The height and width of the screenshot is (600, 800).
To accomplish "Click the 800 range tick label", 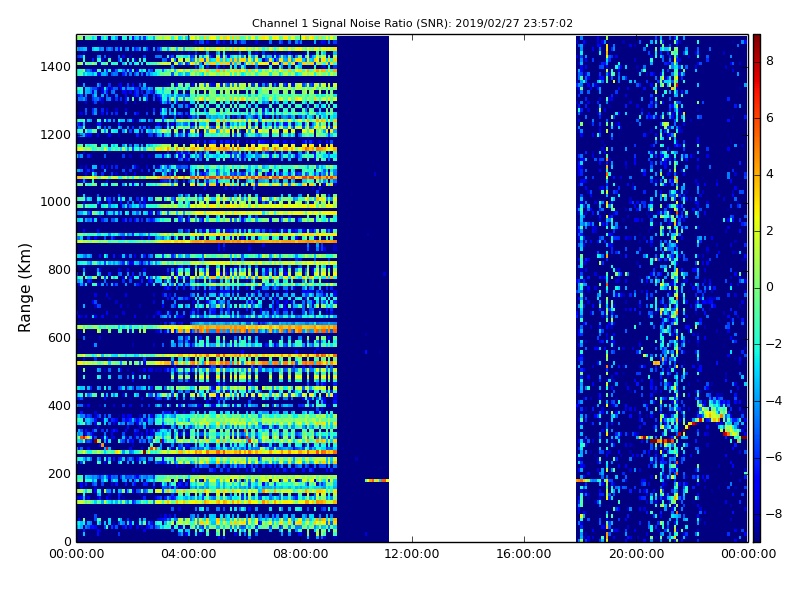I will (x=60, y=270).
